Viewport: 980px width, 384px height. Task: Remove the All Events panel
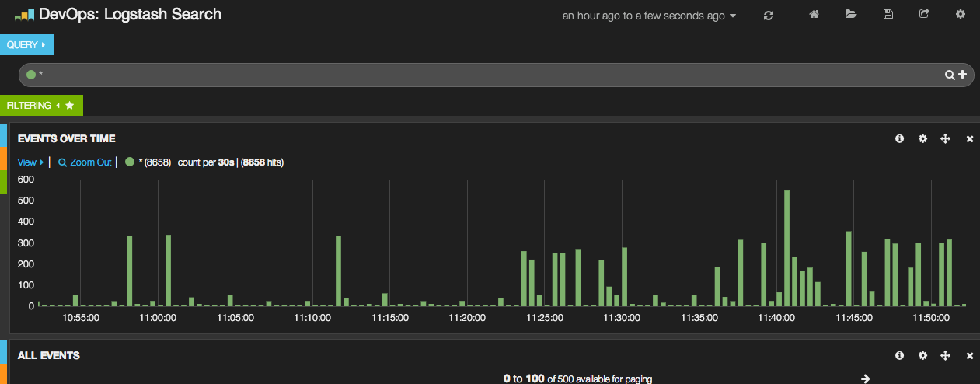[970, 355]
